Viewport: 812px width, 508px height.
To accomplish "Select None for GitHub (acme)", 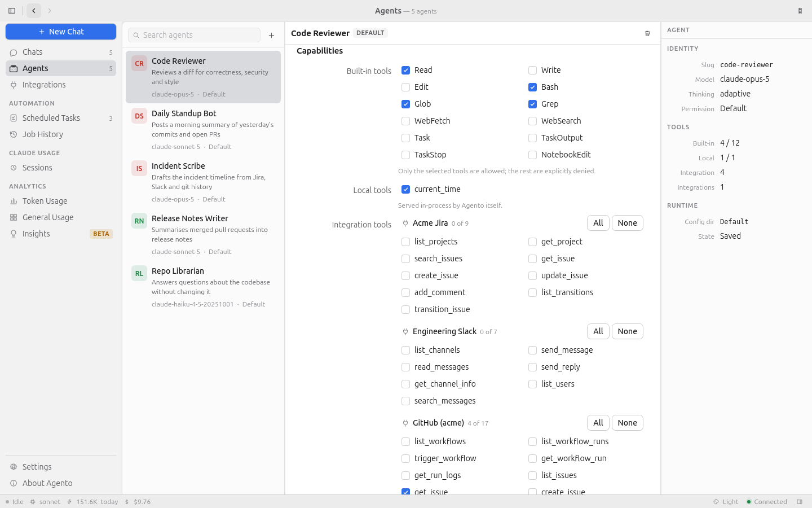I will (627, 423).
